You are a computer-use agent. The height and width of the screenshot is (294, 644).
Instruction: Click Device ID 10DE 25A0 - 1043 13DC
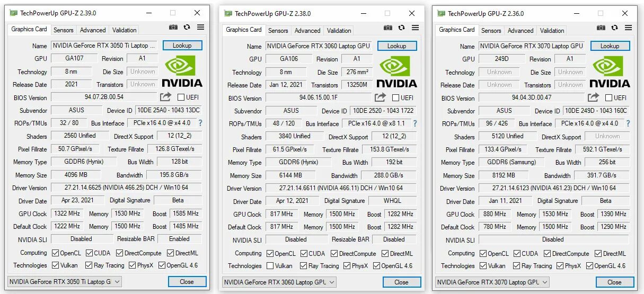pos(169,110)
